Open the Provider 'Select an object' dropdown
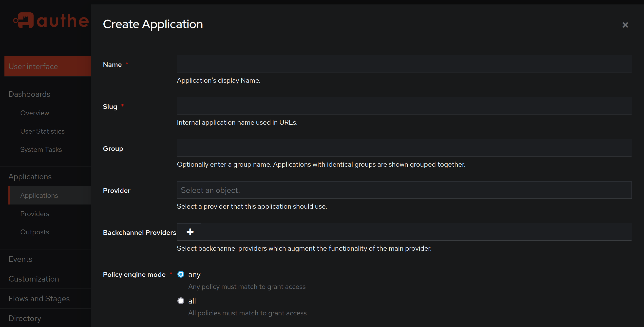Viewport: 644px width, 327px height. coord(404,190)
